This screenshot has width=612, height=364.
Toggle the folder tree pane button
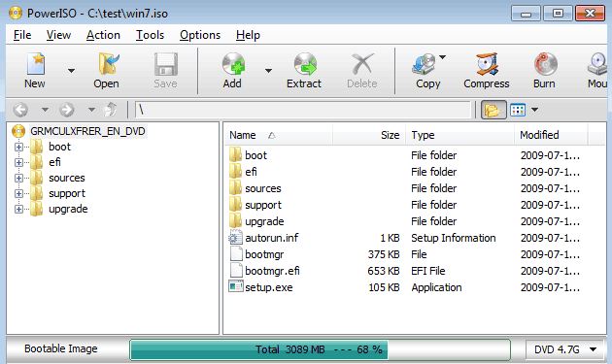click(493, 110)
